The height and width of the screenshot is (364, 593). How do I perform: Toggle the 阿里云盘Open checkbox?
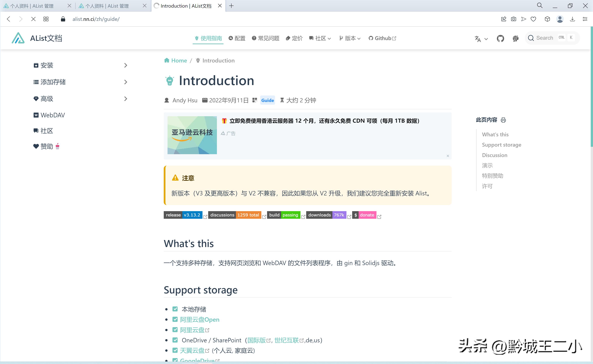175,319
